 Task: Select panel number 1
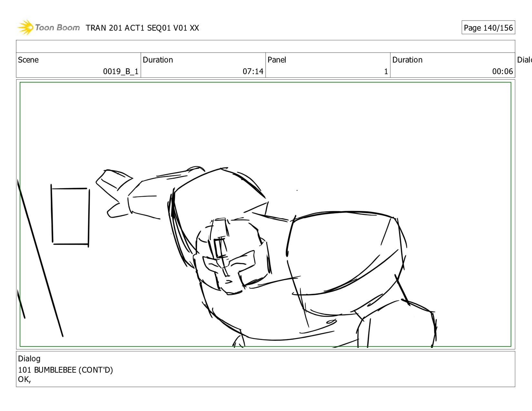click(x=386, y=72)
